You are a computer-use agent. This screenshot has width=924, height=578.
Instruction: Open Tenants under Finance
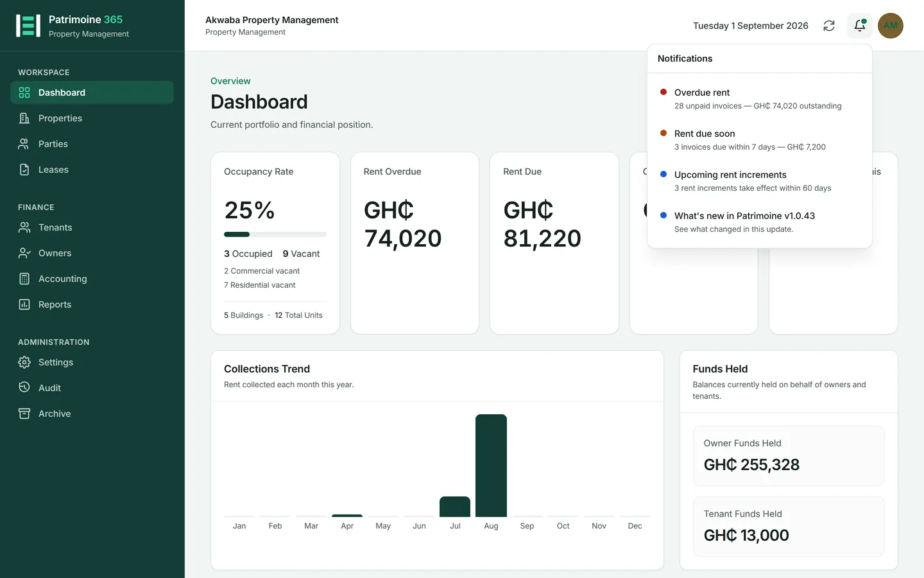[92, 227]
